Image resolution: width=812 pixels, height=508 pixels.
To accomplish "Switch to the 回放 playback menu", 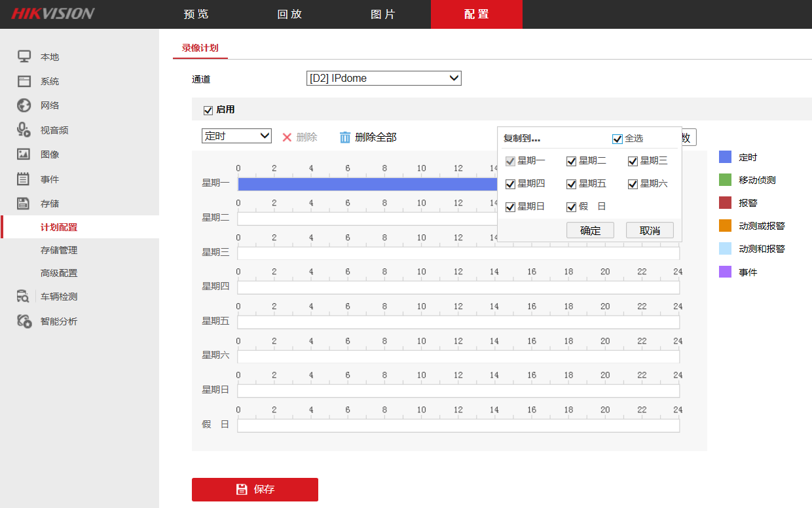I will click(289, 14).
